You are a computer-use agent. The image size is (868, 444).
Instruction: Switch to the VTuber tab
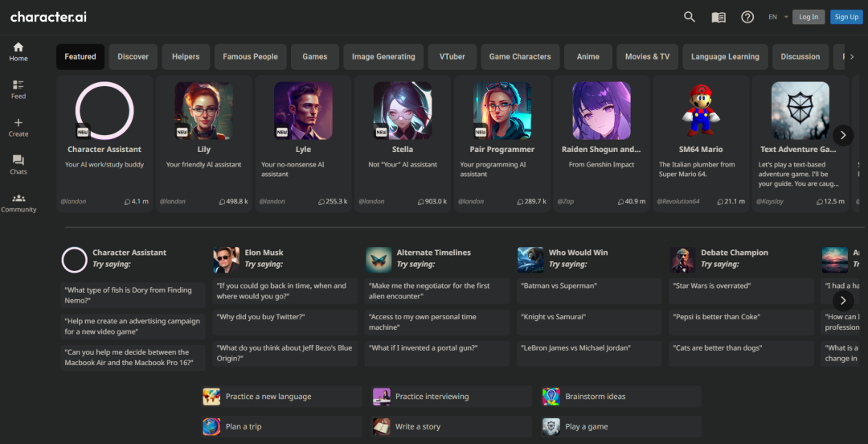tap(452, 56)
